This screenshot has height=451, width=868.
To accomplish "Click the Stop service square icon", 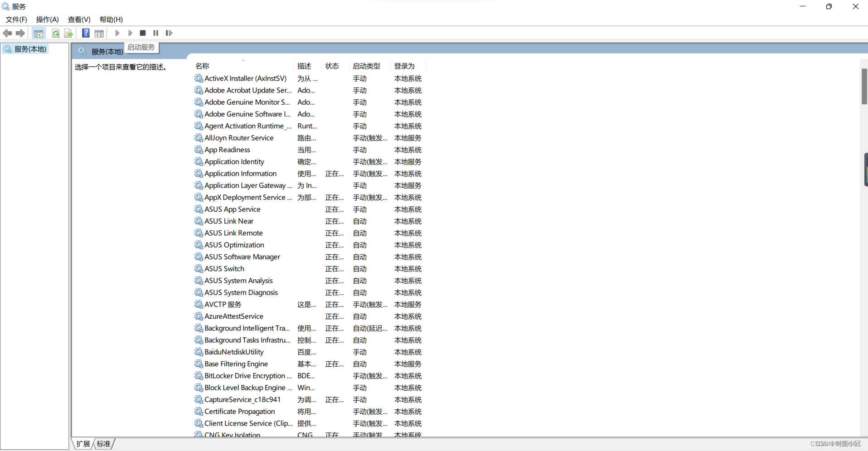I will 143,33.
